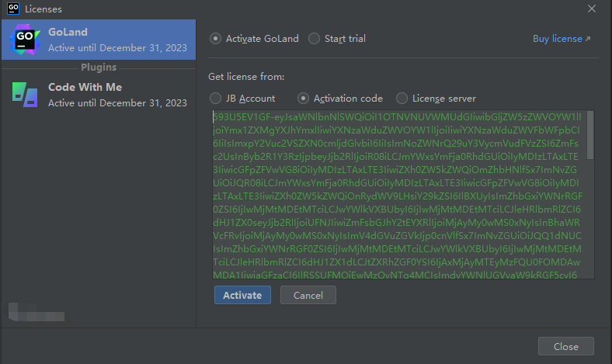Viewport: 612px width, 364px height.
Task: Choose the Start trial radio option
Action: click(314, 39)
